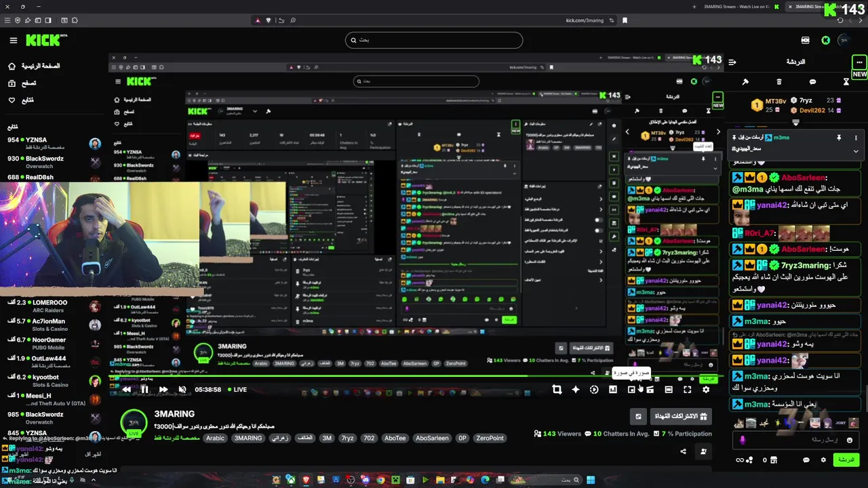Image resolution: width=868 pixels, height=488 pixels.
Task: Open the gifted subscriptions button
Action: pos(680,416)
